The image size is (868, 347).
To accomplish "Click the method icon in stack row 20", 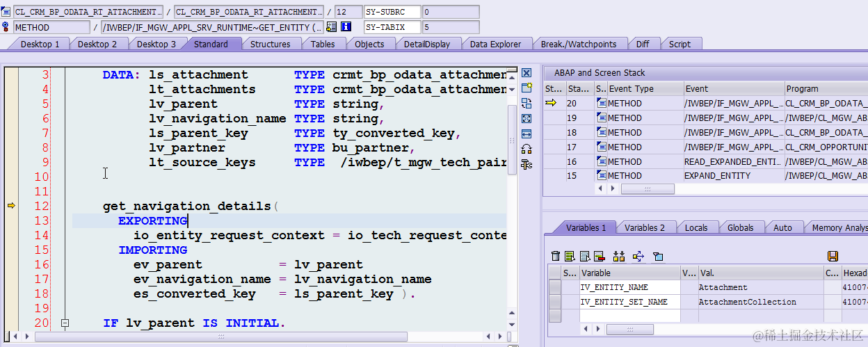I will [601, 103].
